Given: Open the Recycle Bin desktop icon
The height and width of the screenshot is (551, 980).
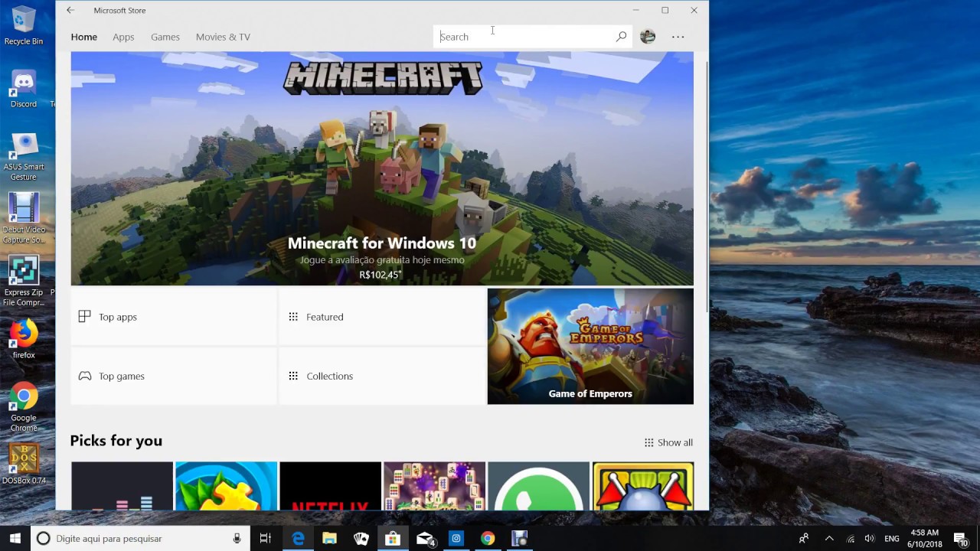Looking at the screenshot, I should point(24,25).
